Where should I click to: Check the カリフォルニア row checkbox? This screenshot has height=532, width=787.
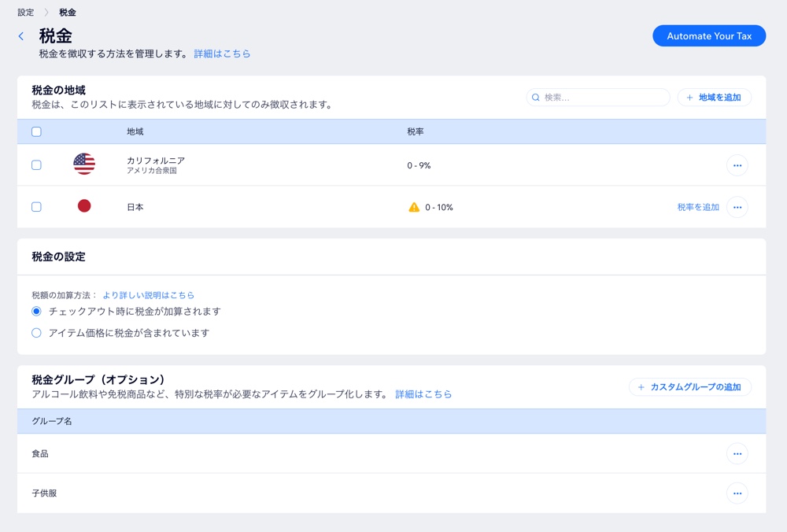[x=36, y=165]
